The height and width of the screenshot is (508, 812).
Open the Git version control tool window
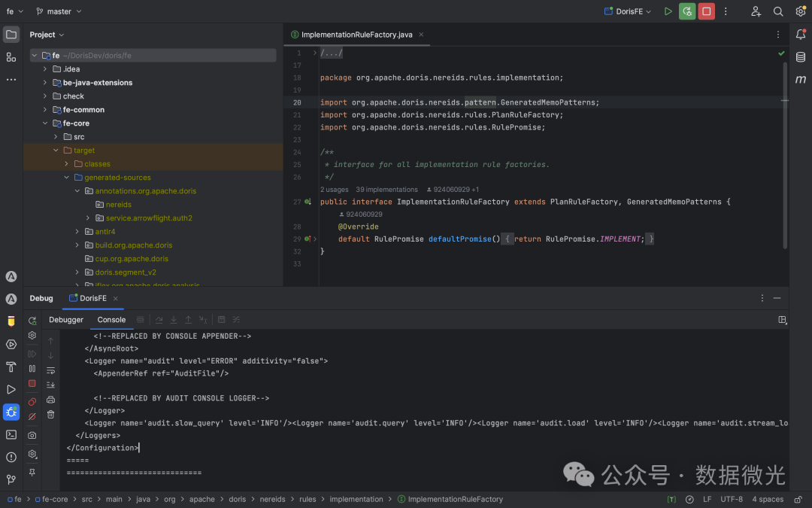11,479
